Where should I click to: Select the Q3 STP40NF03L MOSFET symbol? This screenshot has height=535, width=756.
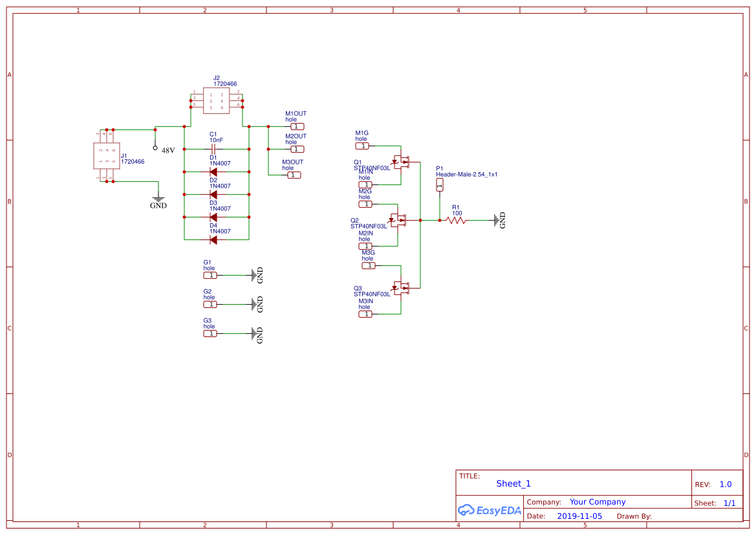[401, 287]
